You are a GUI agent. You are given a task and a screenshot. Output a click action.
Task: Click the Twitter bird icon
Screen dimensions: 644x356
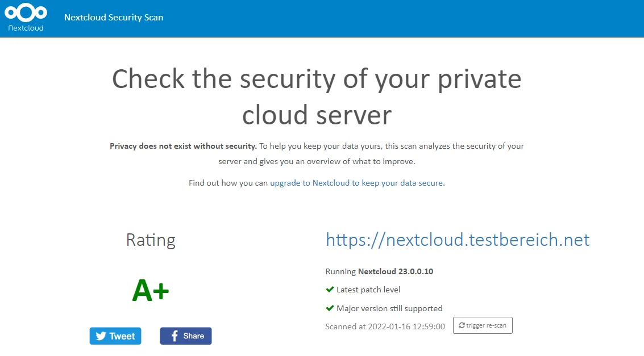click(x=101, y=336)
